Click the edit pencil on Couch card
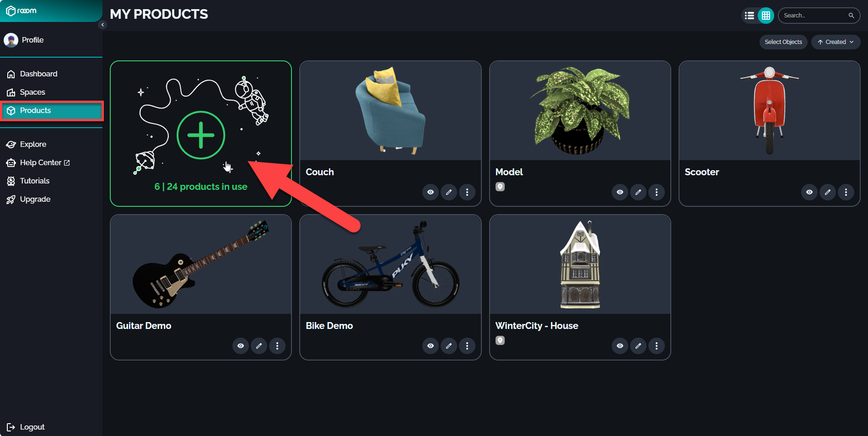The width and height of the screenshot is (868, 436). pos(449,192)
